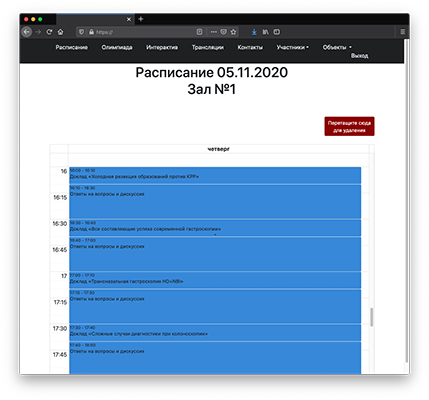429x400 pixels.
Task: Expand the Объекты dropdown menu
Action: coord(337,47)
